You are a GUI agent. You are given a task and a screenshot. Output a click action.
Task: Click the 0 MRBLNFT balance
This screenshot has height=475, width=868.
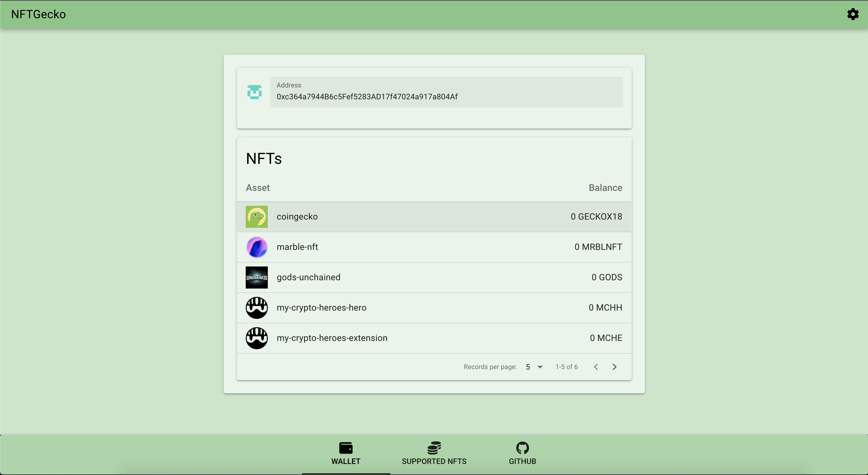click(598, 247)
